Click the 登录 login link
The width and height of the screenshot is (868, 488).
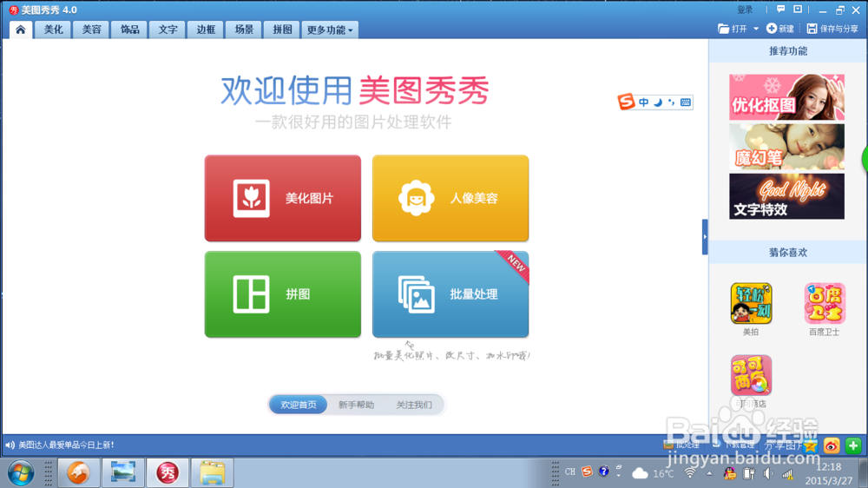745,10
